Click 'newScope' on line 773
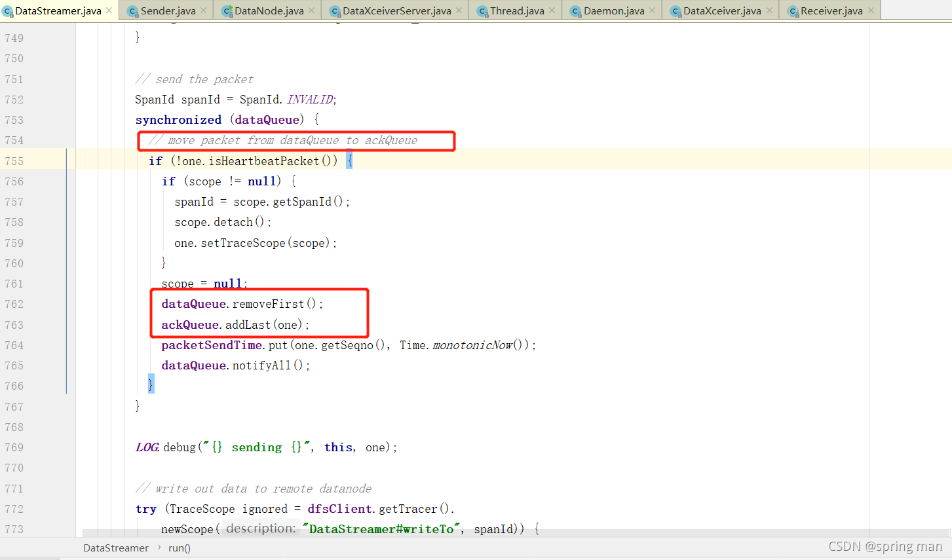The image size is (952, 560). [x=187, y=529]
